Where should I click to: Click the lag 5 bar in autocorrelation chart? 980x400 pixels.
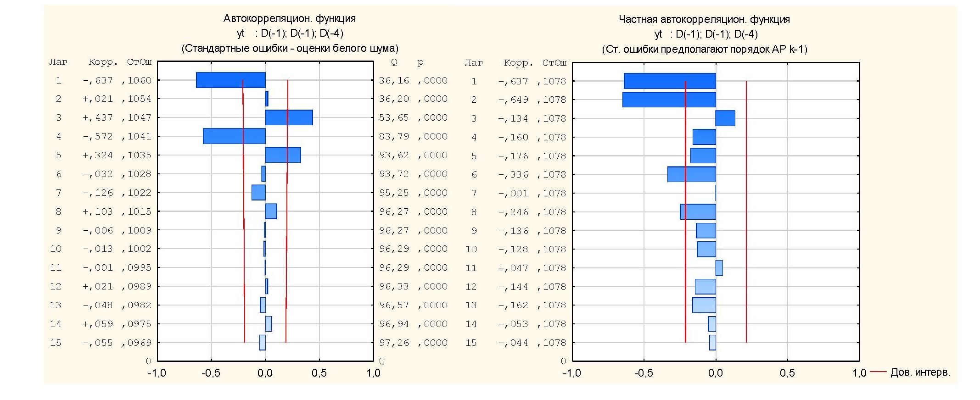click(x=283, y=155)
